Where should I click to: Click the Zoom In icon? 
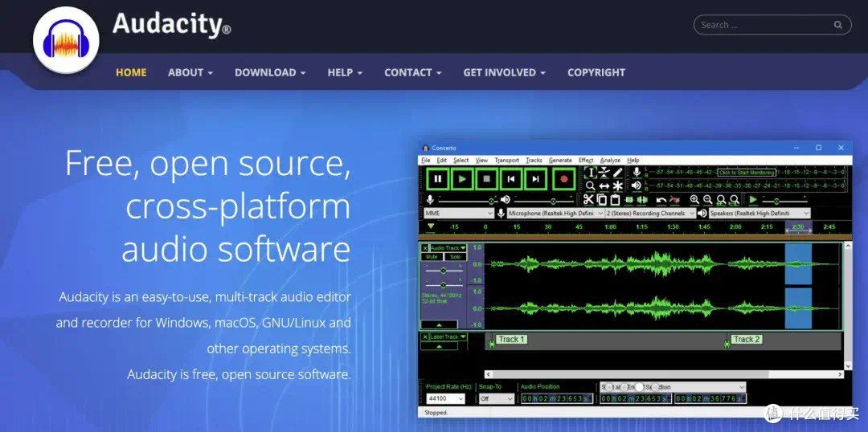coord(694,200)
